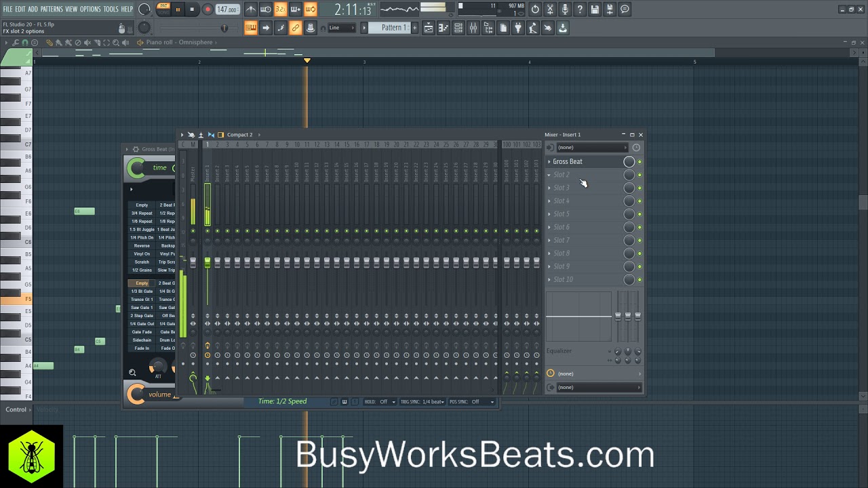
Task: Click the undo history icon
Action: 535,9
